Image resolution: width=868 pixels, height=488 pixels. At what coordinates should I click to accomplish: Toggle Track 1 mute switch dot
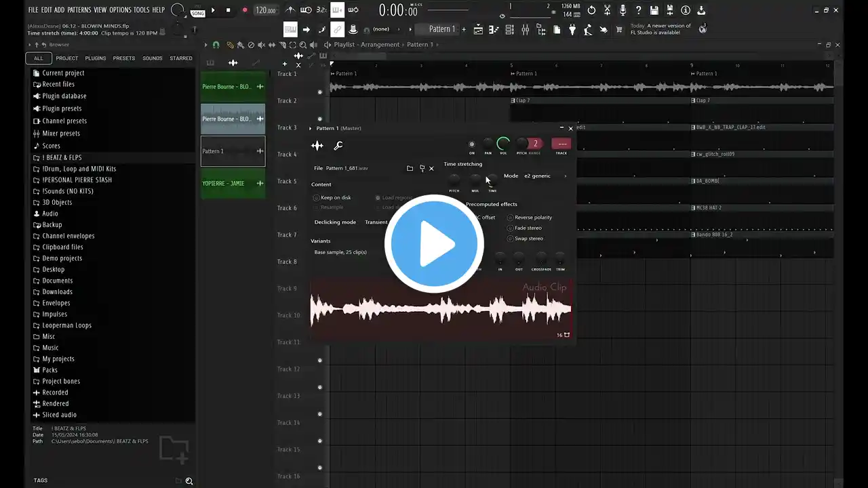click(320, 92)
